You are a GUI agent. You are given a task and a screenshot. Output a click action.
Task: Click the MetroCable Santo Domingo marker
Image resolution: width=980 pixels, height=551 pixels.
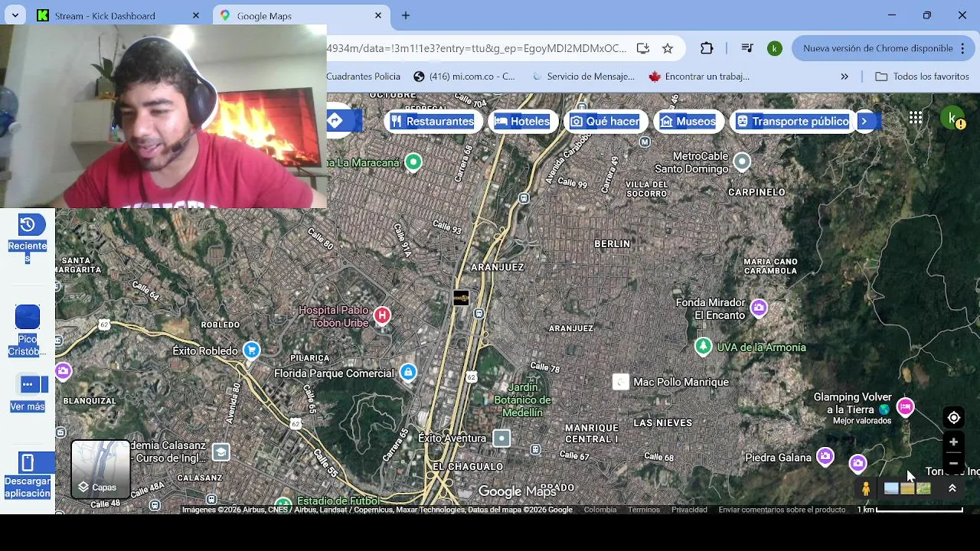(x=741, y=161)
